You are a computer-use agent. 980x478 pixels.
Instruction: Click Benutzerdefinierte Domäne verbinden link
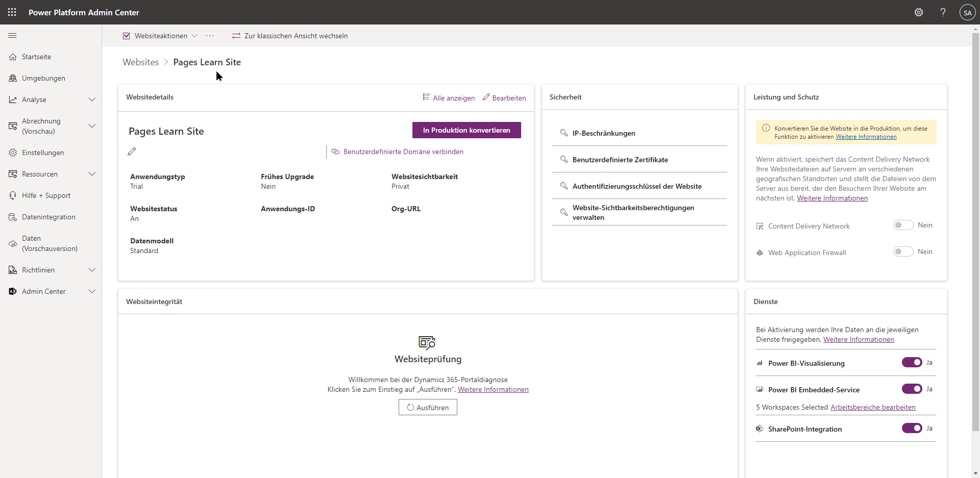click(x=398, y=152)
